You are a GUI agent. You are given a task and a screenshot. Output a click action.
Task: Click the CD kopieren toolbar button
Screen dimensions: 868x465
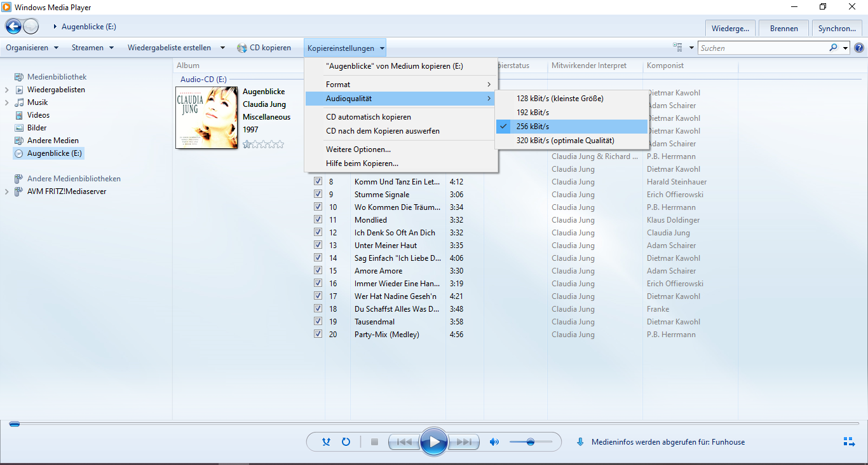[x=264, y=48]
